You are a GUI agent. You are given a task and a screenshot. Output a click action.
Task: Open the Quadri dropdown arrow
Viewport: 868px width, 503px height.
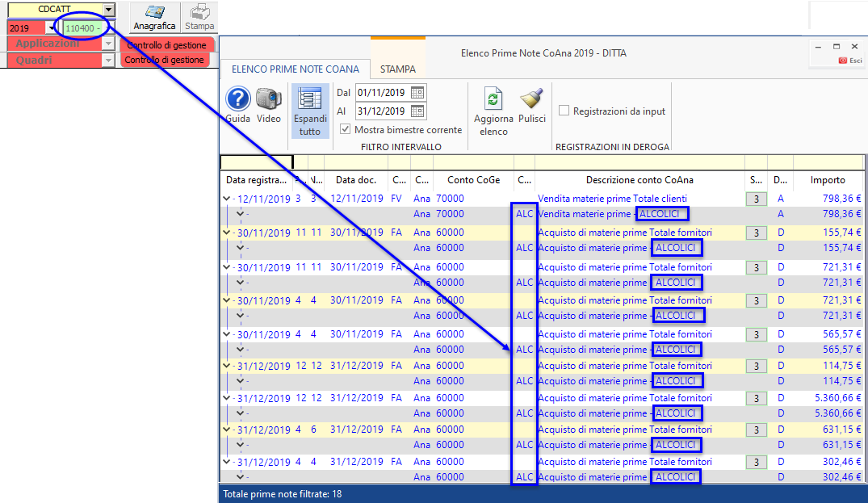pos(109,60)
